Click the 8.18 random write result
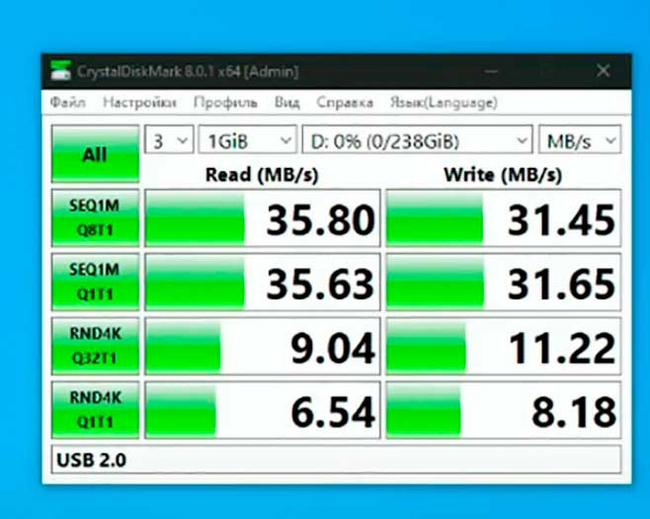The width and height of the screenshot is (650, 519). point(503,410)
